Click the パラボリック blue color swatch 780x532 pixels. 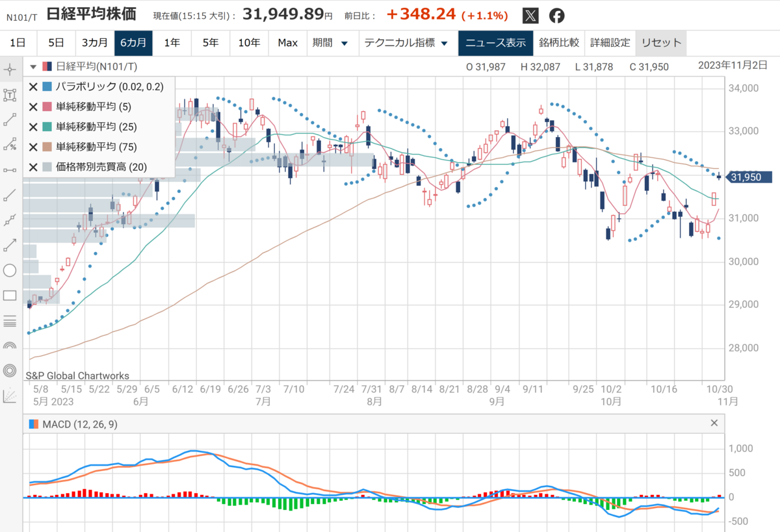(x=47, y=86)
